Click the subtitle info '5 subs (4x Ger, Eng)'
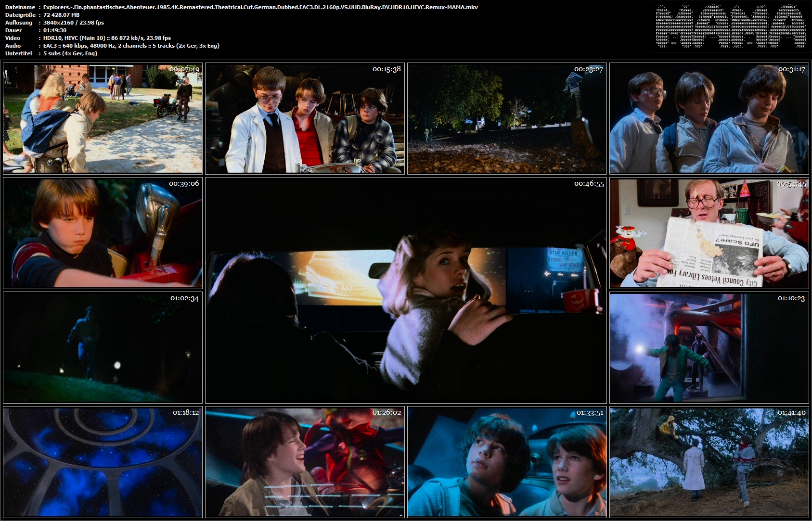The width and height of the screenshot is (812, 521). pyautogui.click(x=70, y=53)
